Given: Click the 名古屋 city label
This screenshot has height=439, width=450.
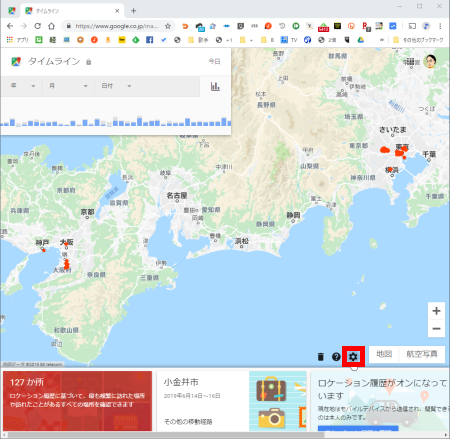Looking at the screenshot, I should [x=177, y=196].
